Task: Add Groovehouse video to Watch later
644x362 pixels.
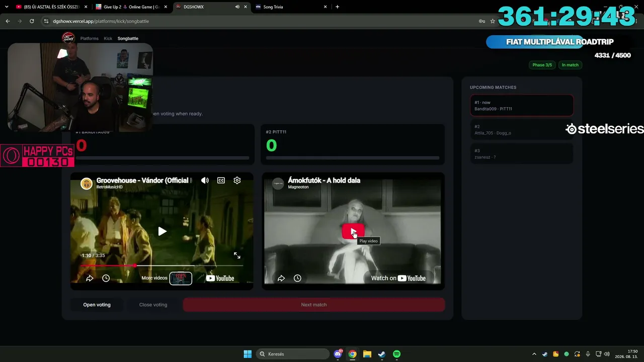Action: pyautogui.click(x=106, y=278)
